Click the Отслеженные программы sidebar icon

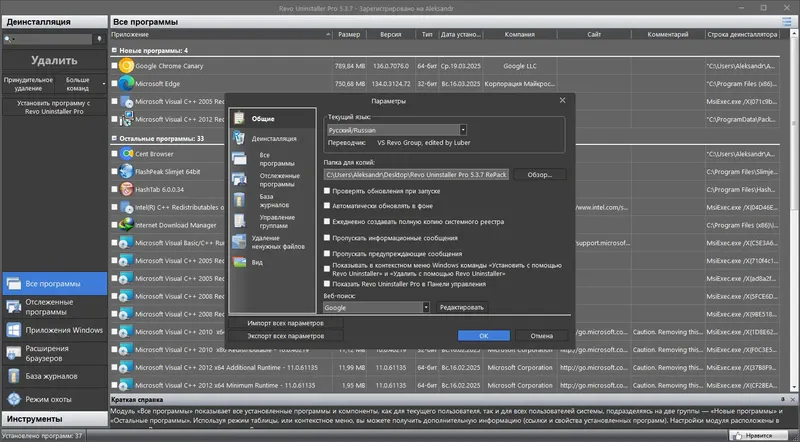click(14, 307)
